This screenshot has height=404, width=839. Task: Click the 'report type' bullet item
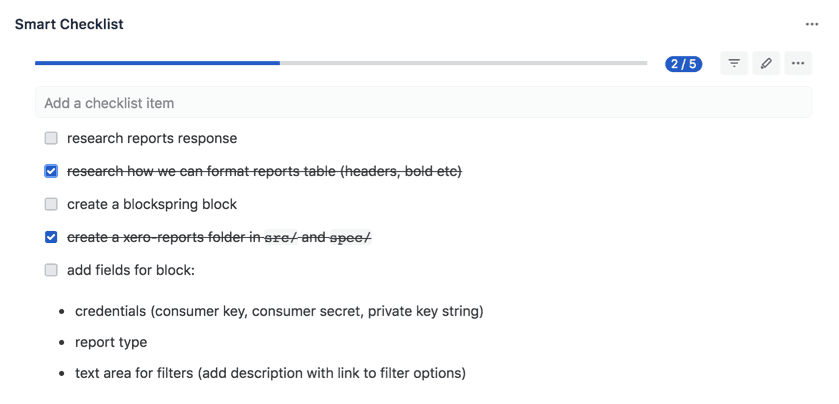(111, 342)
